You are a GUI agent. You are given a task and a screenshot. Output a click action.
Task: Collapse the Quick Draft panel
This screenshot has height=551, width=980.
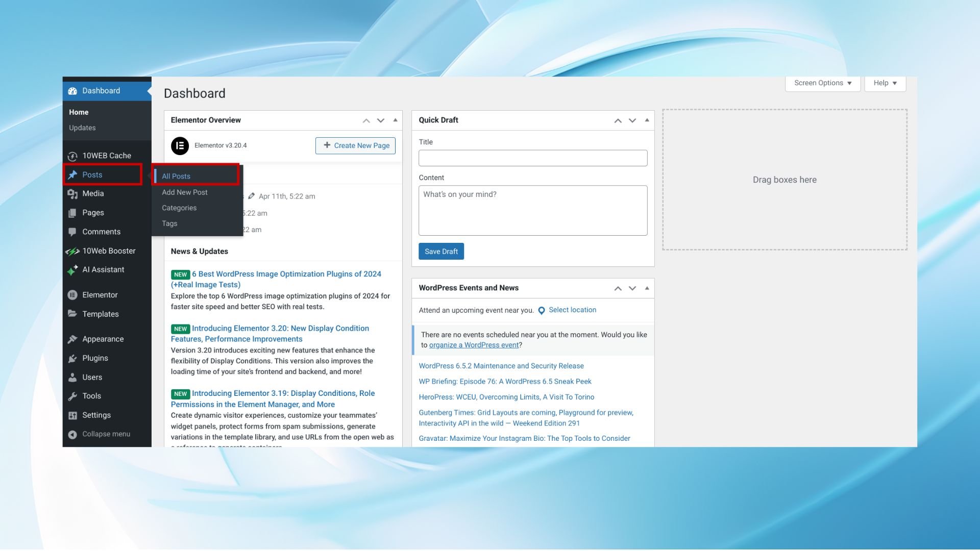[646, 120]
